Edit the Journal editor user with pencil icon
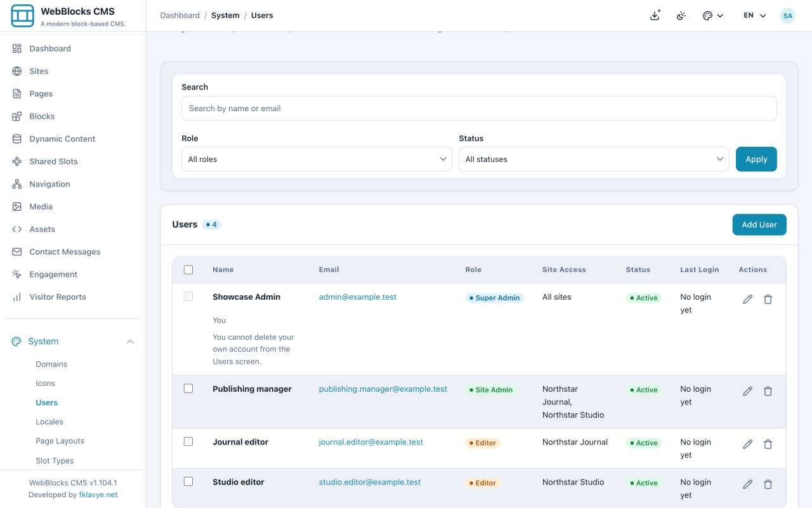The width and height of the screenshot is (812, 508). (748, 444)
